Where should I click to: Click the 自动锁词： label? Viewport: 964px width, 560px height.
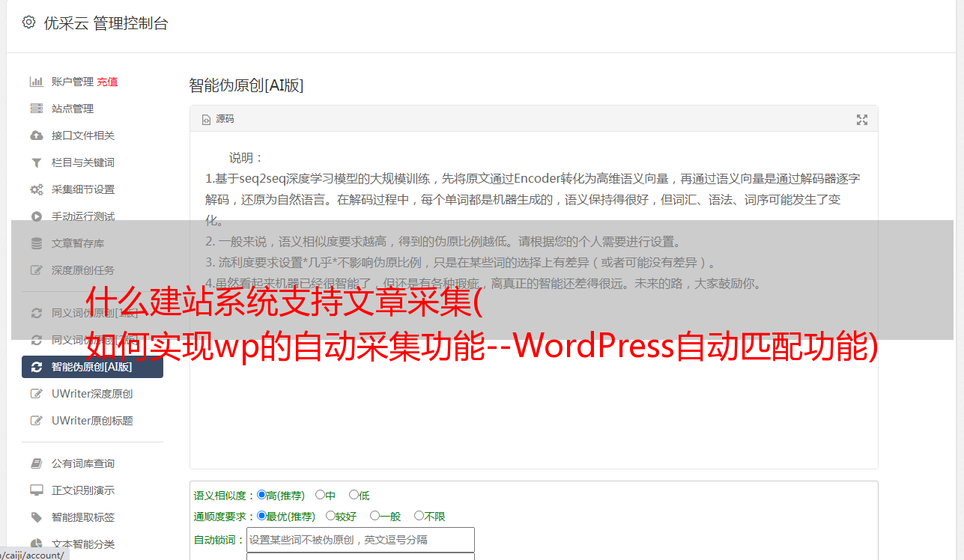[219, 540]
